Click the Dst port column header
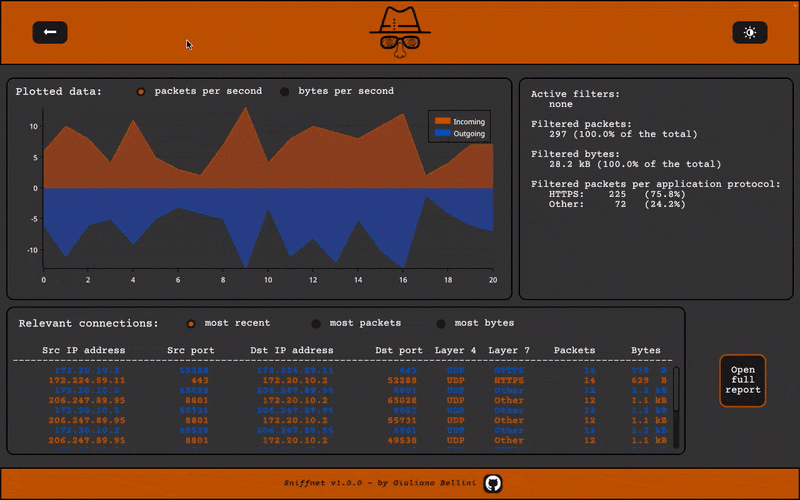This screenshot has height=500, width=800. [399, 351]
